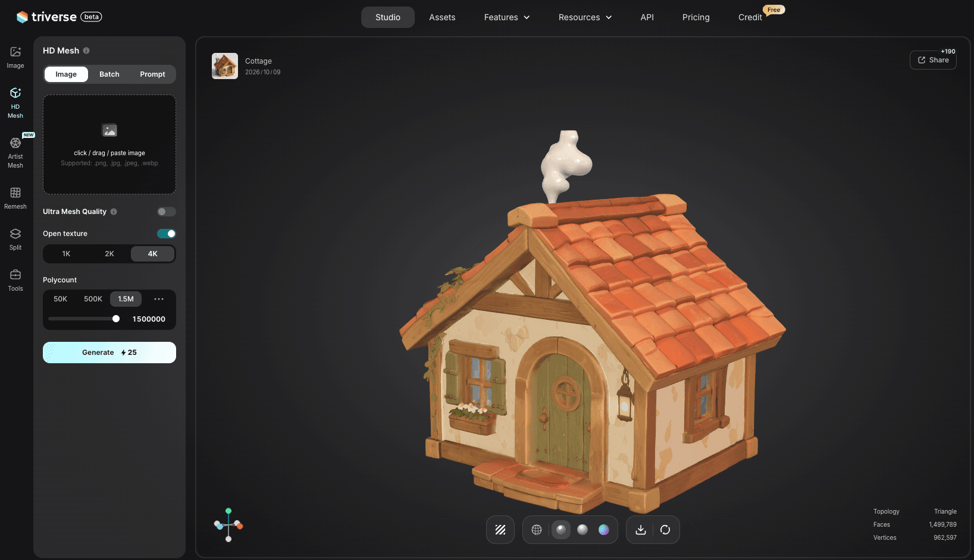
Task: Open the Assets page
Action: 442,17
